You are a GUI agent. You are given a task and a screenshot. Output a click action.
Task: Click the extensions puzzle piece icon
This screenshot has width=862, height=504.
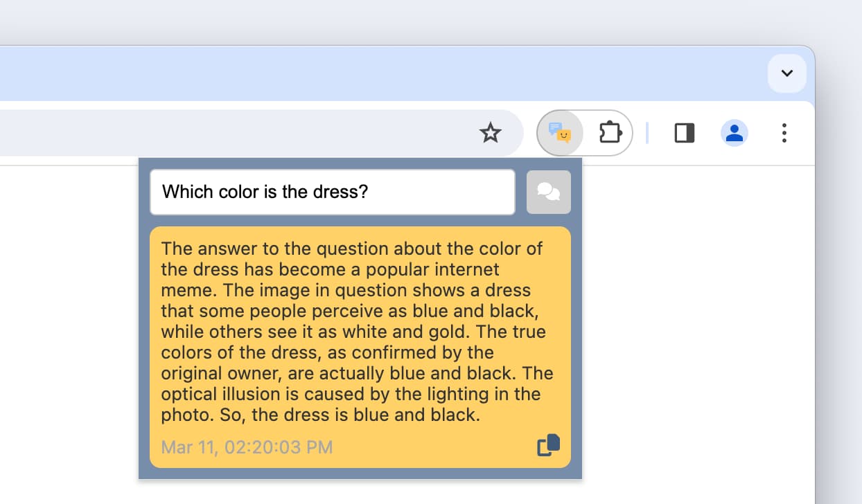click(x=610, y=132)
